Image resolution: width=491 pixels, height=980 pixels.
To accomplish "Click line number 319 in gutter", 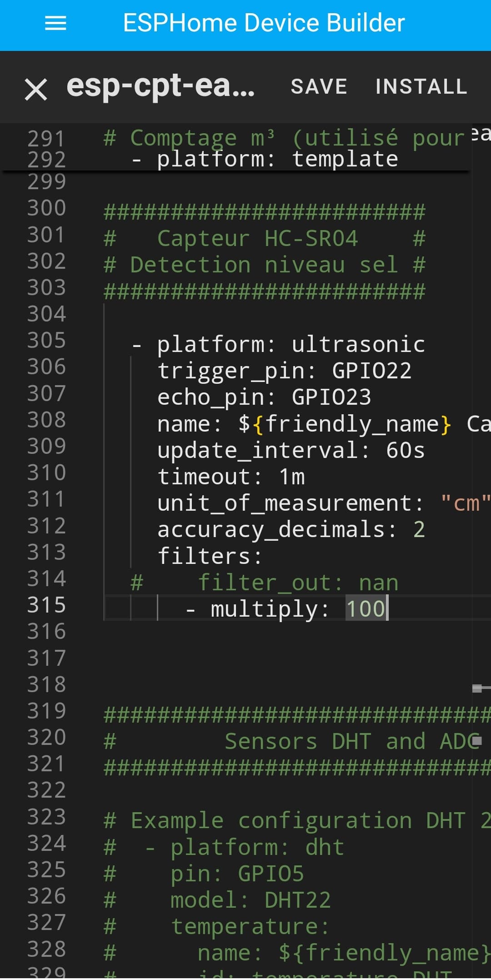I will coord(46,711).
